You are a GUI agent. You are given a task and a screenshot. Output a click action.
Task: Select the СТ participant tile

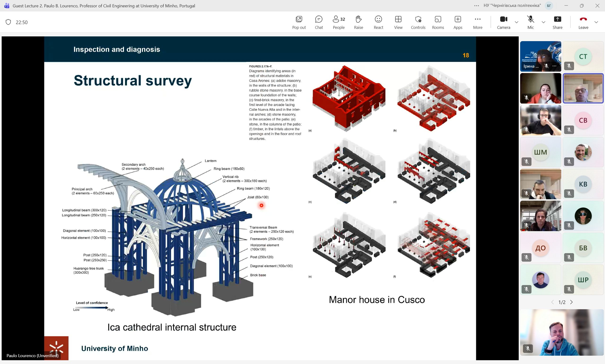[583, 56]
